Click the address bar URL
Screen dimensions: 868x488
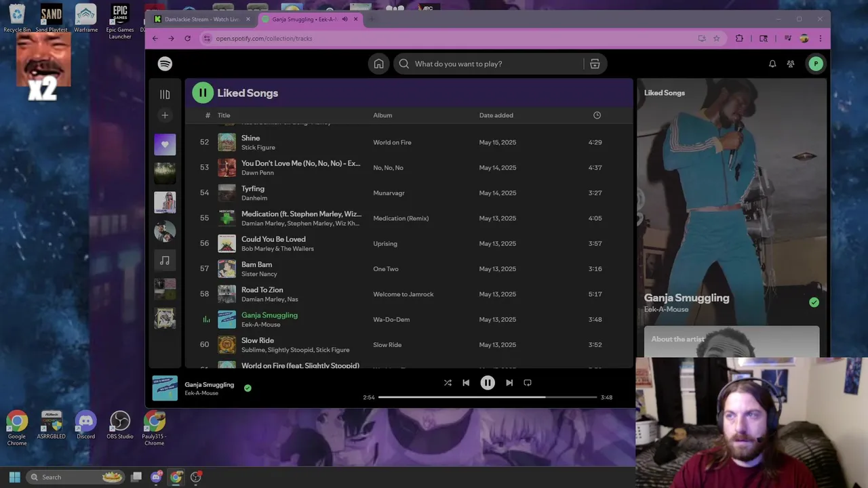click(x=264, y=39)
